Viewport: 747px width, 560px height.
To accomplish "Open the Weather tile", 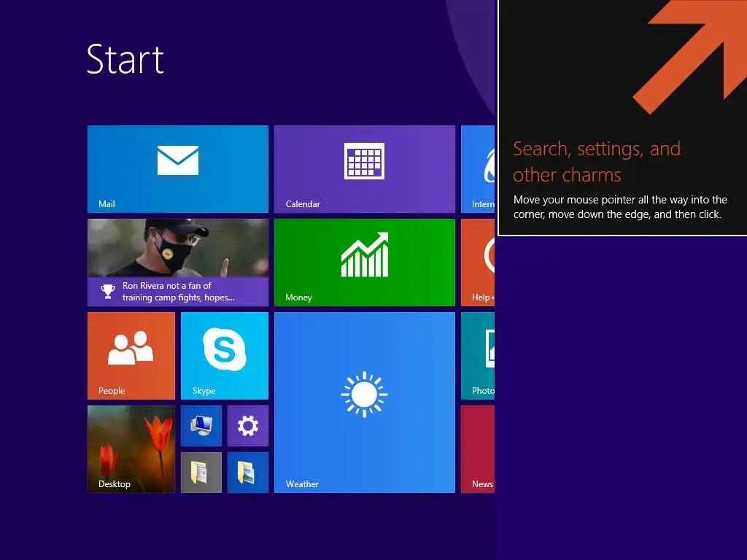I will click(365, 402).
